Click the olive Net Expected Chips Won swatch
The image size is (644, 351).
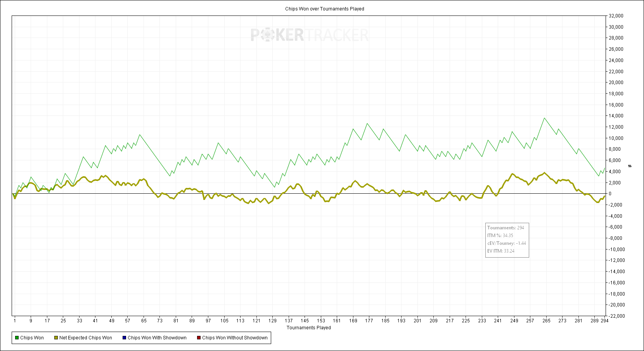click(56, 338)
